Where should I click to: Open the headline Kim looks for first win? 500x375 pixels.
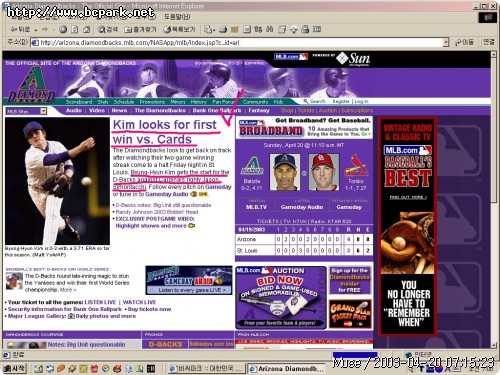click(165, 132)
